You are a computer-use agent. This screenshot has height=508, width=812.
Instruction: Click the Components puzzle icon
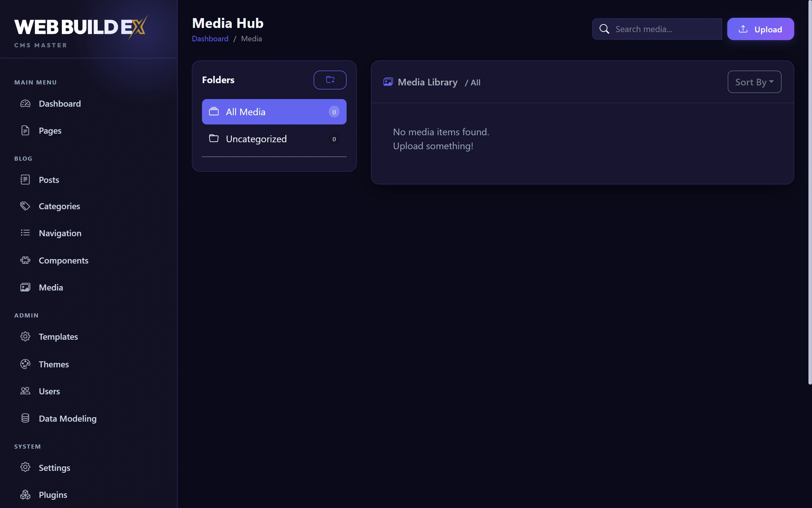pos(25,260)
